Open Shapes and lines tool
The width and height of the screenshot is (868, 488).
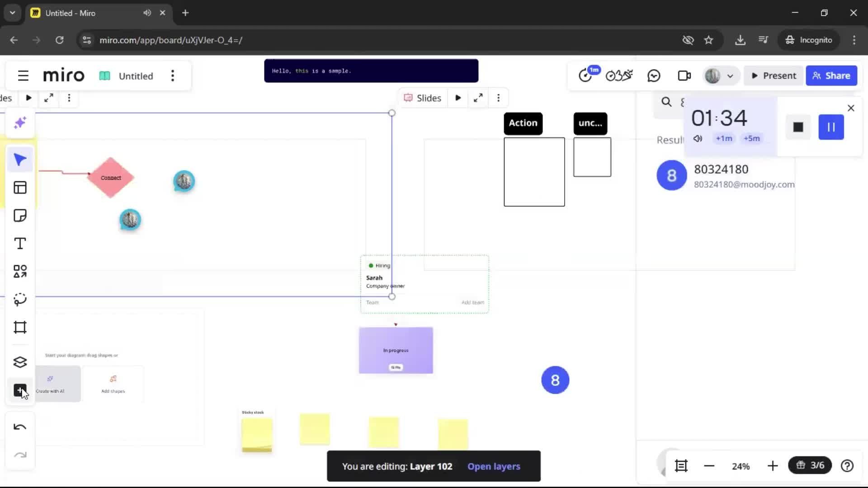click(20, 272)
